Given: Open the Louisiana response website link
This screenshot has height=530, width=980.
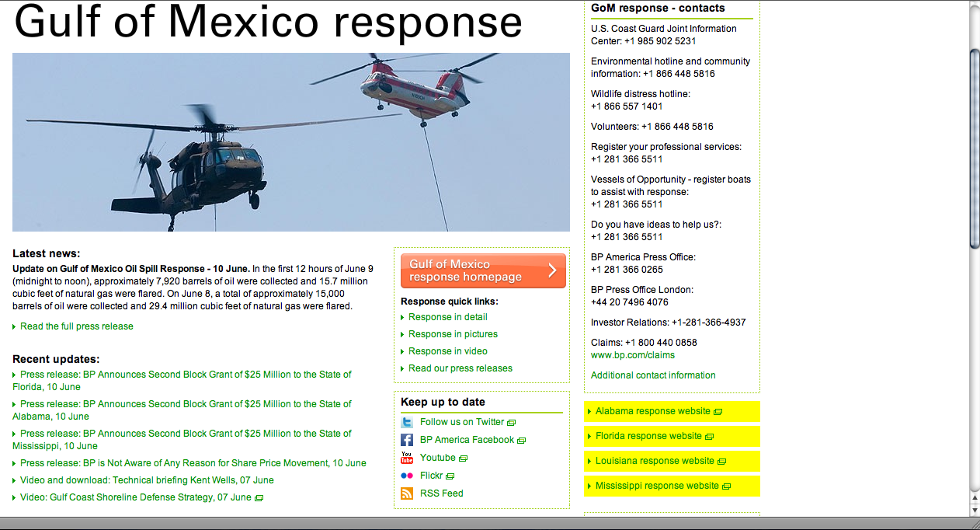Looking at the screenshot, I should coord(655,461).
